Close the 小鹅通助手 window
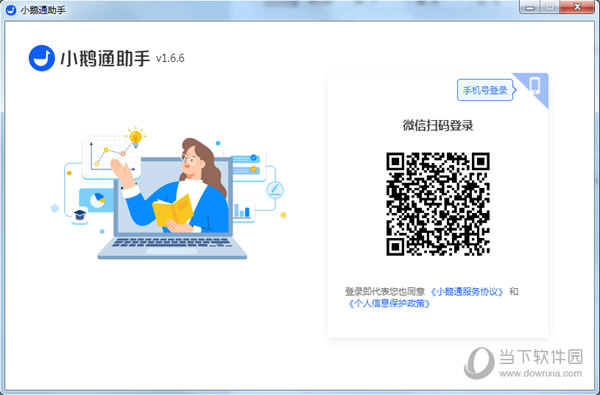Viewport: 600px width, 395px height. pyautogui.click(x=578, y=7)
